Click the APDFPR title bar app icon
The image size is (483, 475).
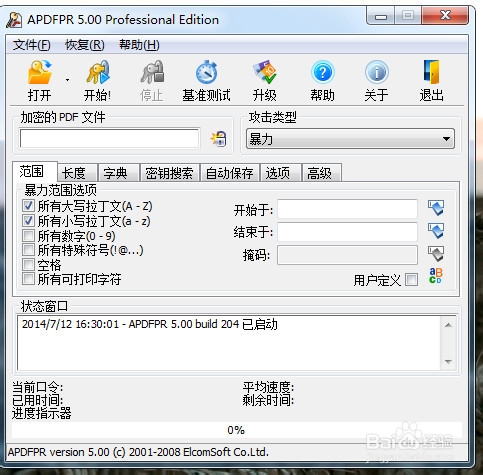(14, 20)
